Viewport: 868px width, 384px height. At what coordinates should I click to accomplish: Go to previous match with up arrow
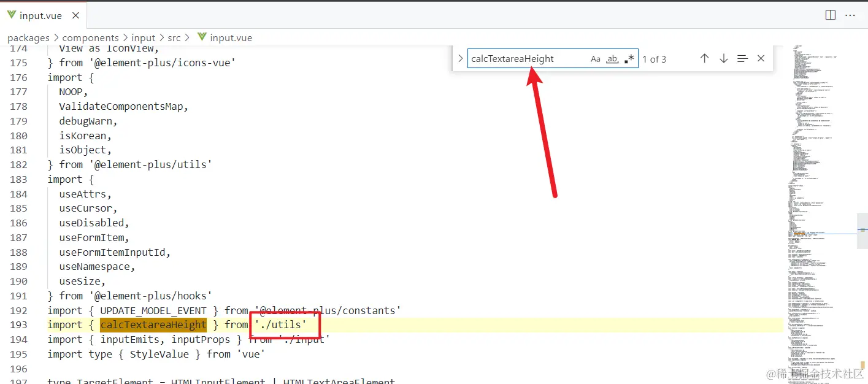pos(704,59)
